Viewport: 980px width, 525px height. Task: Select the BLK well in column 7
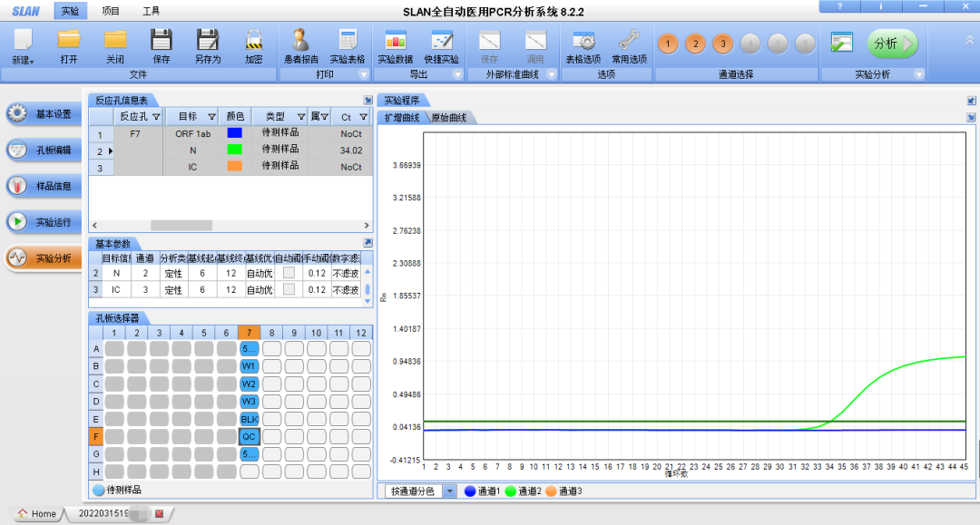(250, 419)
